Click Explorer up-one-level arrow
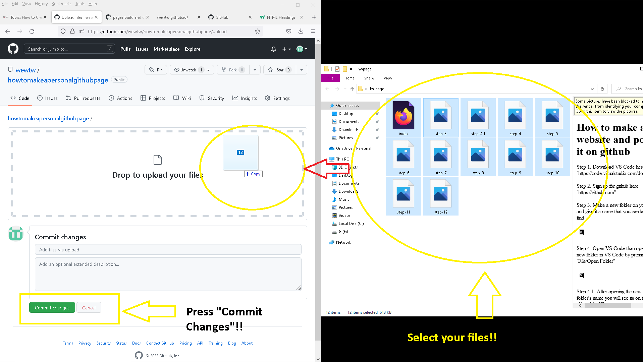 [x=352, y=89]
